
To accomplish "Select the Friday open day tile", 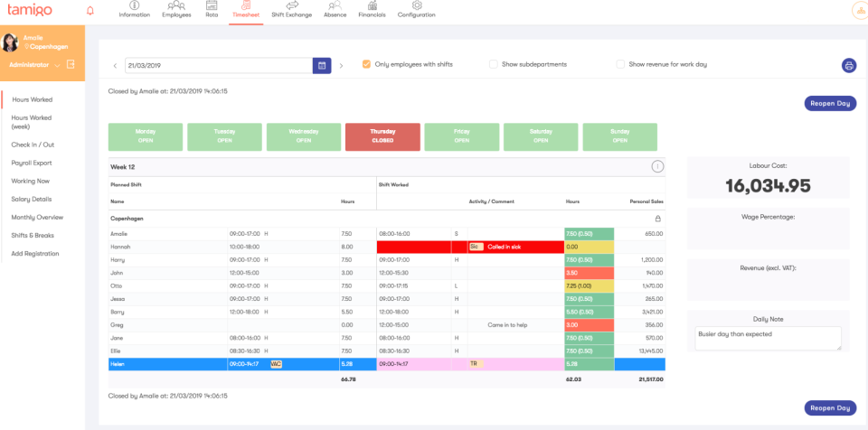I will pos(462,136).
